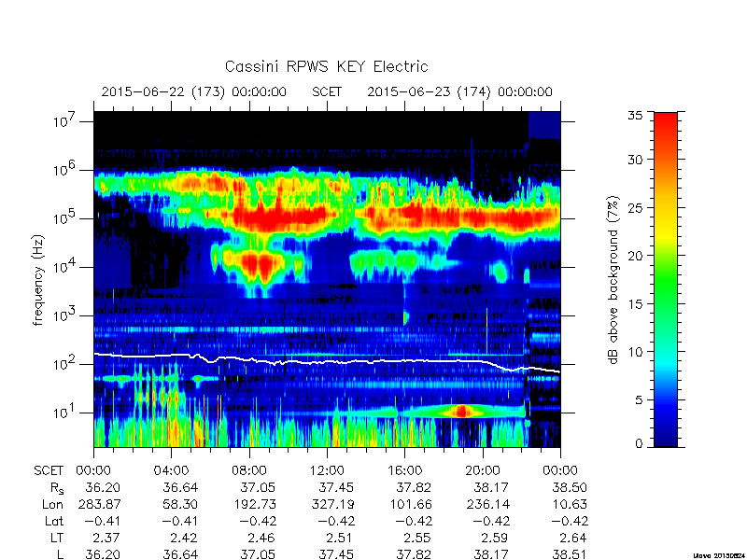Viewport: 747px width, 560px height.
Task: Click the red emission burst near 10^4 Hz at 08:30
Action: tap(258, 263)
